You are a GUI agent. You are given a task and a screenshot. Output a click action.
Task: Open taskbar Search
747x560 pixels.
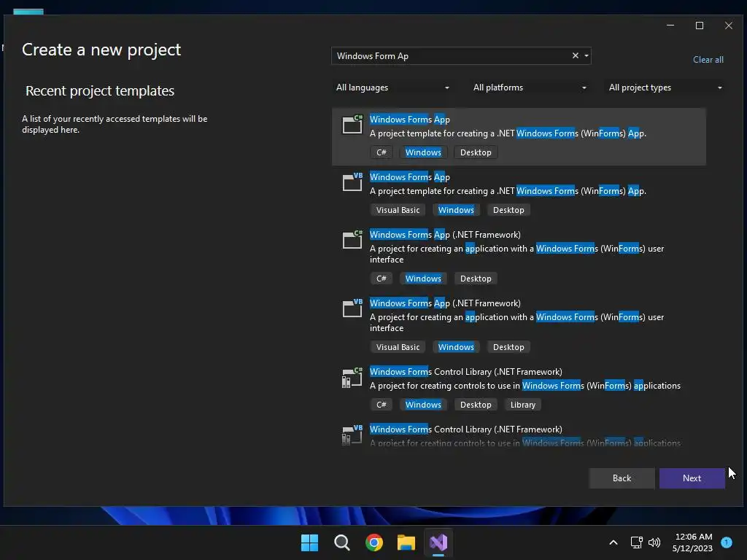click(x=342, y=542)
